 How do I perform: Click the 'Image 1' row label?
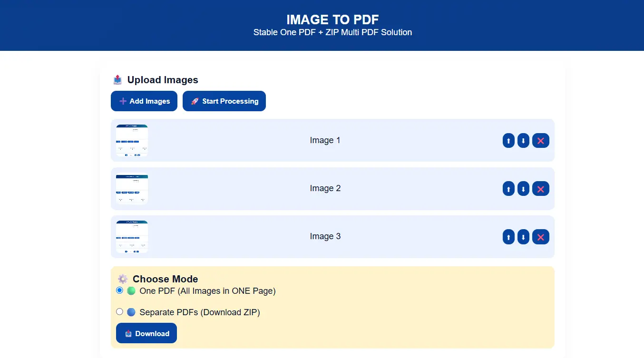click(325, 140)
